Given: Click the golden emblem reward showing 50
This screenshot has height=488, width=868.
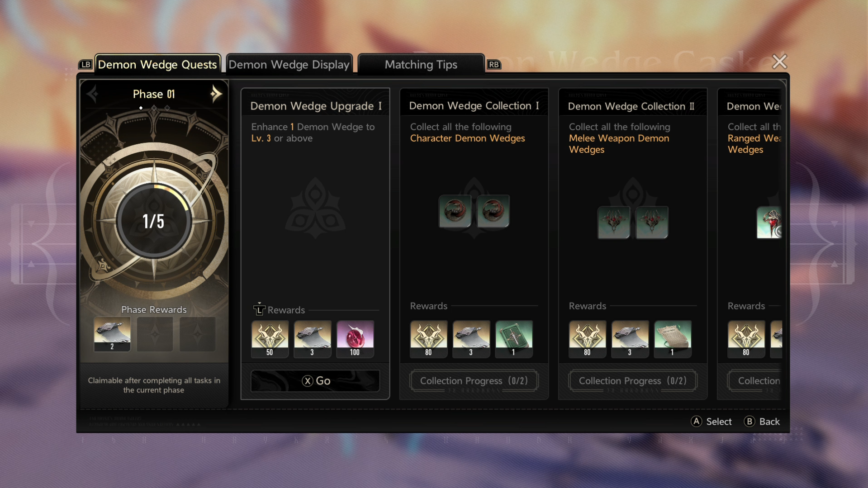Looking at the screenshot, I should [x=270, y=339].
